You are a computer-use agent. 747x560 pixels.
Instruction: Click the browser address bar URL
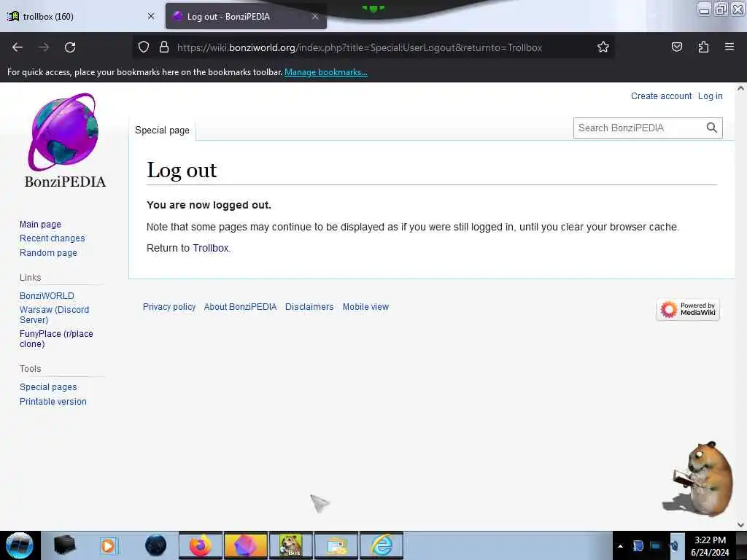[359, 47]
